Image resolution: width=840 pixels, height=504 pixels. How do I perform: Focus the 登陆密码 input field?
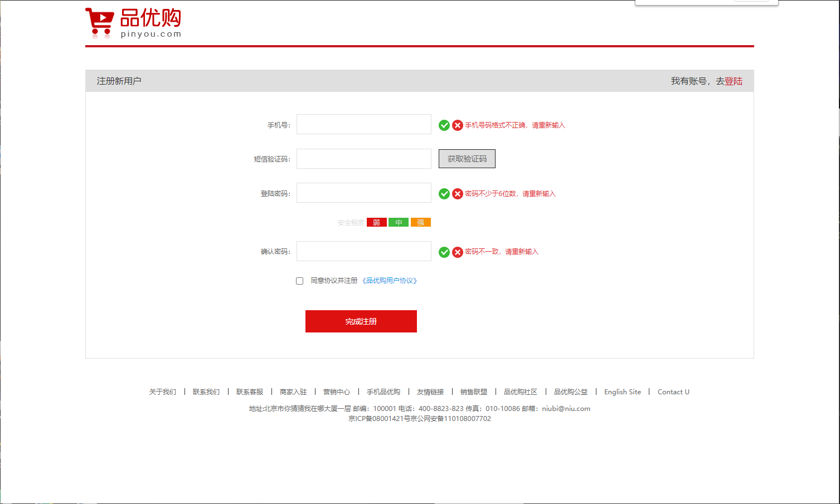coord(364,193)
